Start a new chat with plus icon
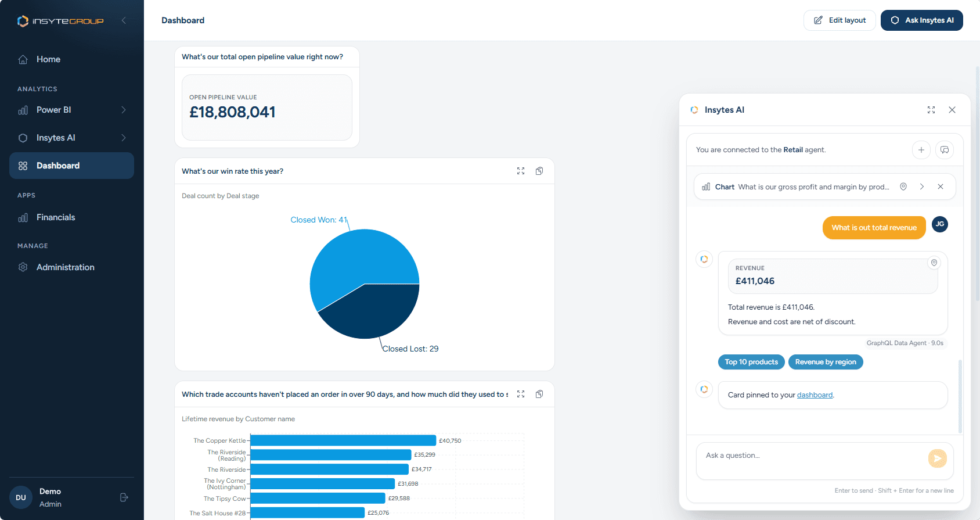Screen dimensions: 980x520 (921, 150)
